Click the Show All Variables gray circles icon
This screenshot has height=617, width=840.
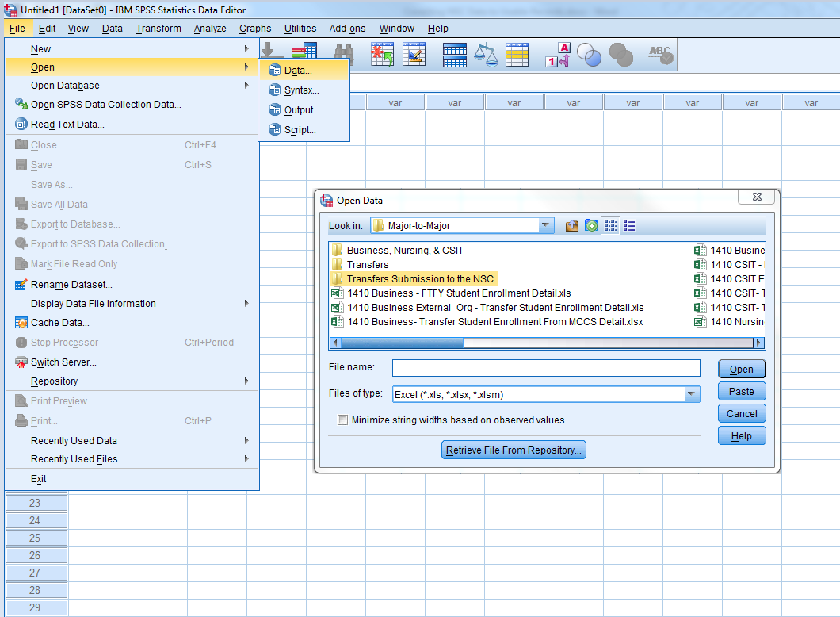click(x=621, y=55)
